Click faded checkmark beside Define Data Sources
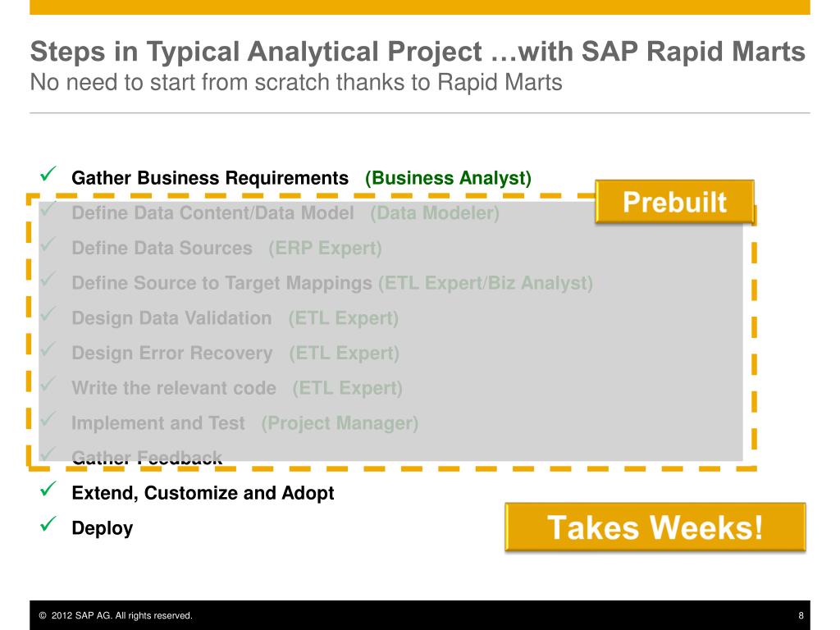Viewport: 840px width, 630px height. 48,244
